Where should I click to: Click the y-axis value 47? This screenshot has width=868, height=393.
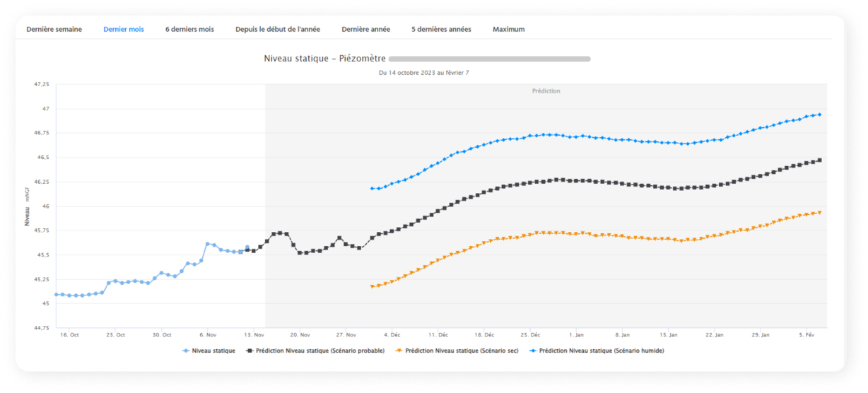(x=46, y=109)
